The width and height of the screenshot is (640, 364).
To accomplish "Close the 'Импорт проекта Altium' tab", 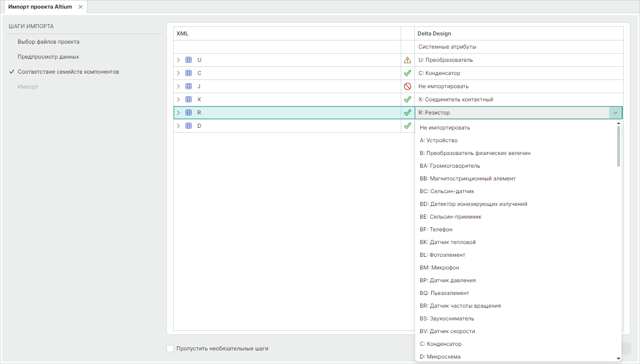I will point(81,7).
